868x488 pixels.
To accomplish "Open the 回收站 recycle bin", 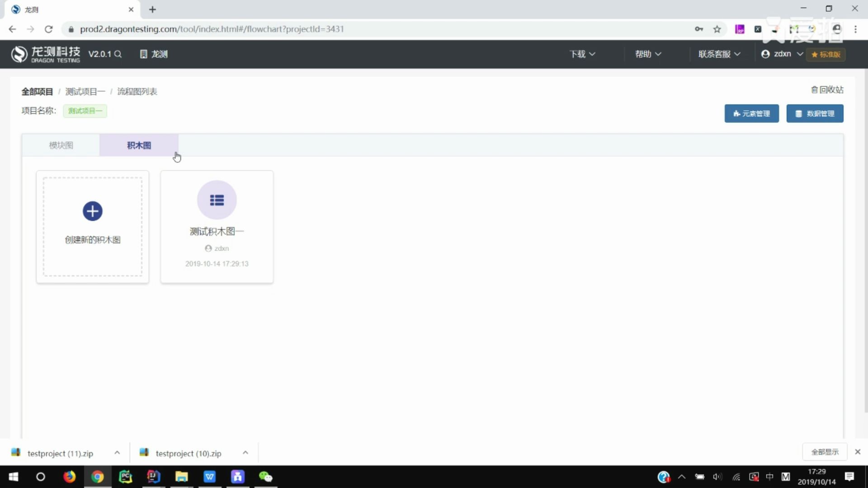I will [827, 90].
